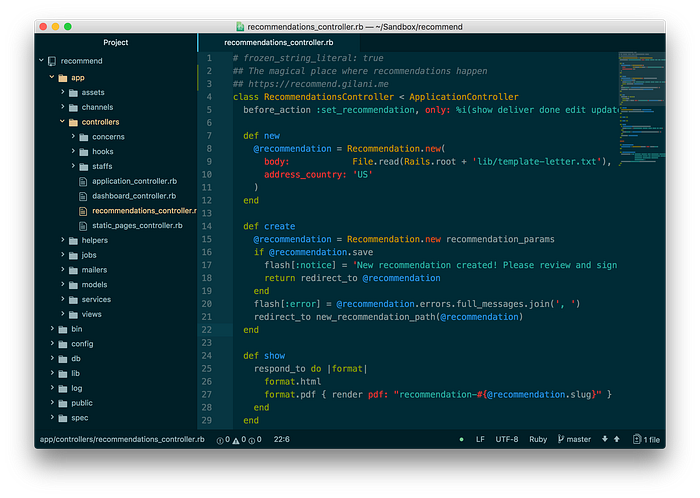Click the concerns folder icon
The image size is (700, 498).
pos(84,137)
